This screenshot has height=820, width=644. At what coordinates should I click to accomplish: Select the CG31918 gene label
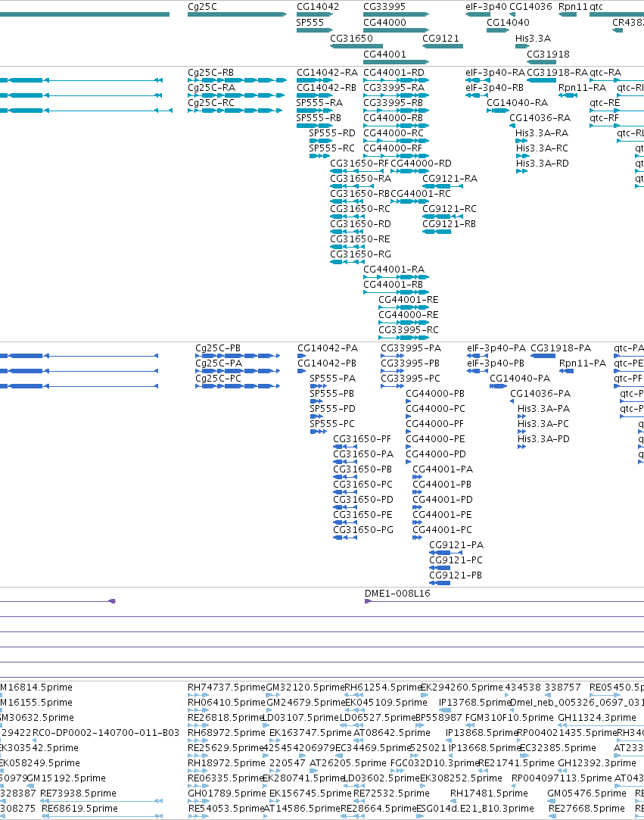click(x=549, y=54)
